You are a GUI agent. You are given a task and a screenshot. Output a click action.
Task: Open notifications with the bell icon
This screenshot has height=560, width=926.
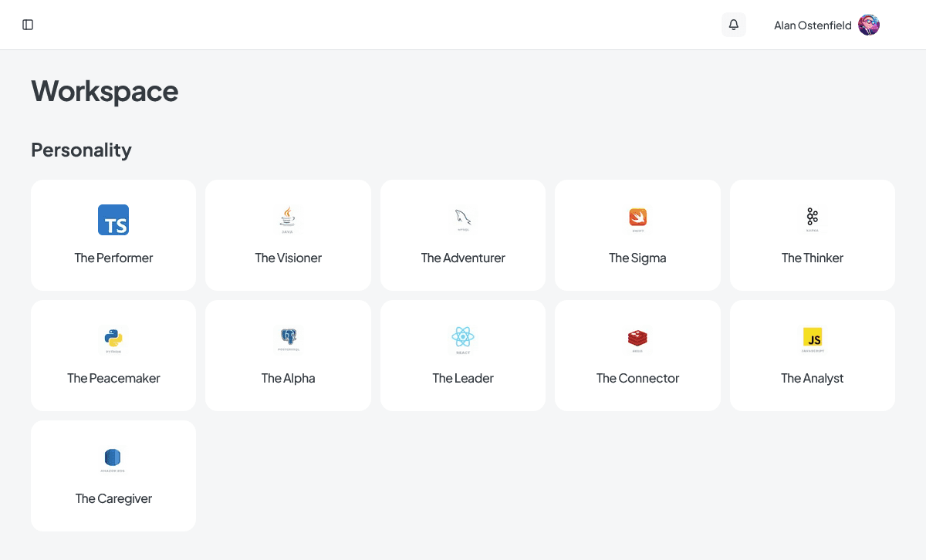click(732, 24)
